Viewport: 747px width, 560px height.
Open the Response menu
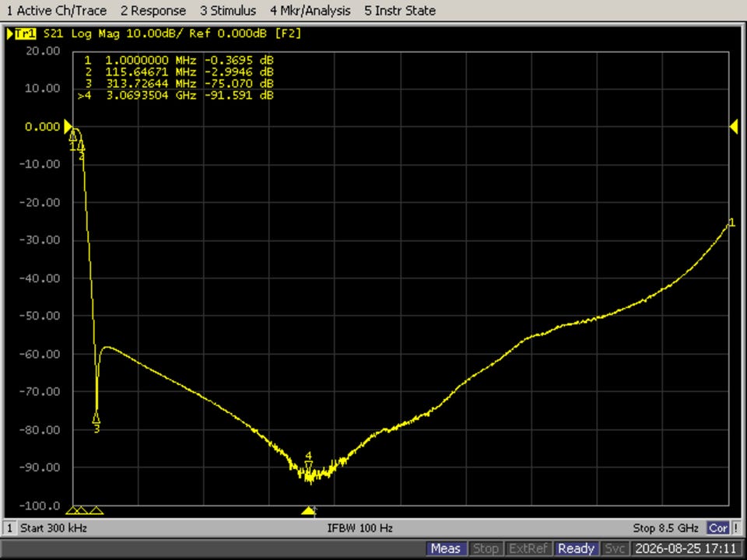coord(153,10)
